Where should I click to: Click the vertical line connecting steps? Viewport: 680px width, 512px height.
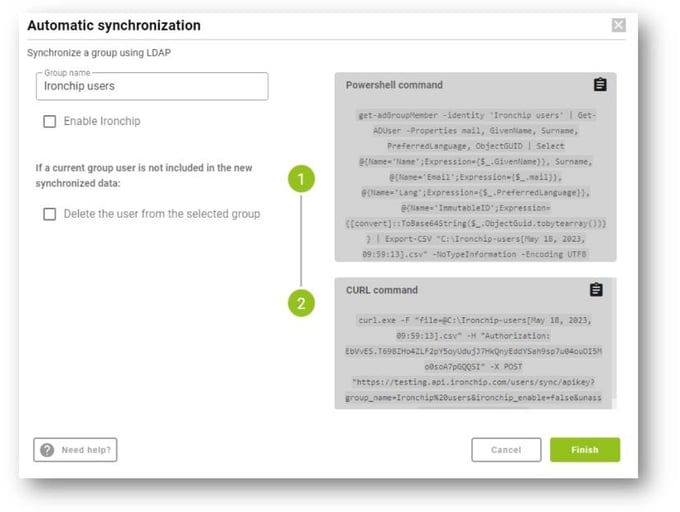click(x=301, y=241)
